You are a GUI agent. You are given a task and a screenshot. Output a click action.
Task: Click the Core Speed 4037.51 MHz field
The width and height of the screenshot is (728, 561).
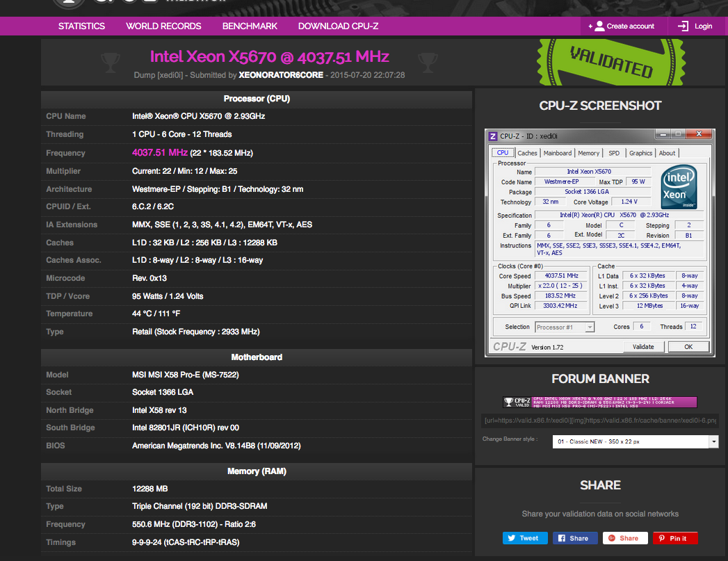(561, 275)
